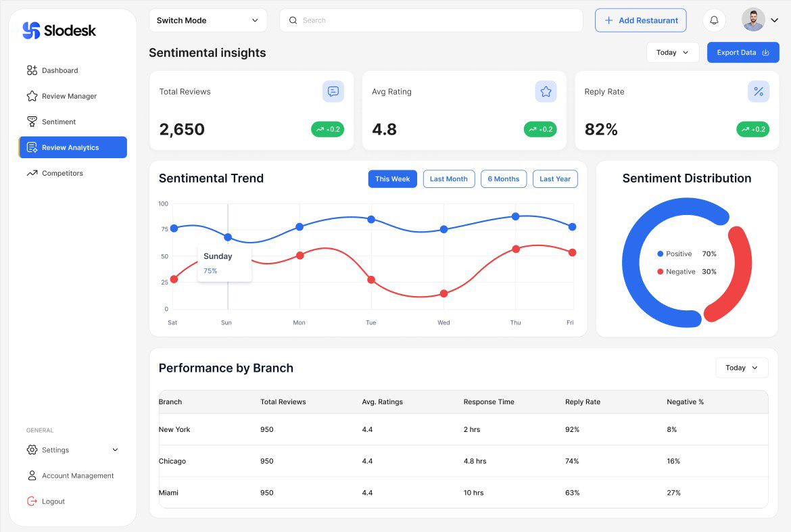This screenshot has width=791, height=532.
Task: Switch trend filter to Last Year
Action: pos(554,178)
